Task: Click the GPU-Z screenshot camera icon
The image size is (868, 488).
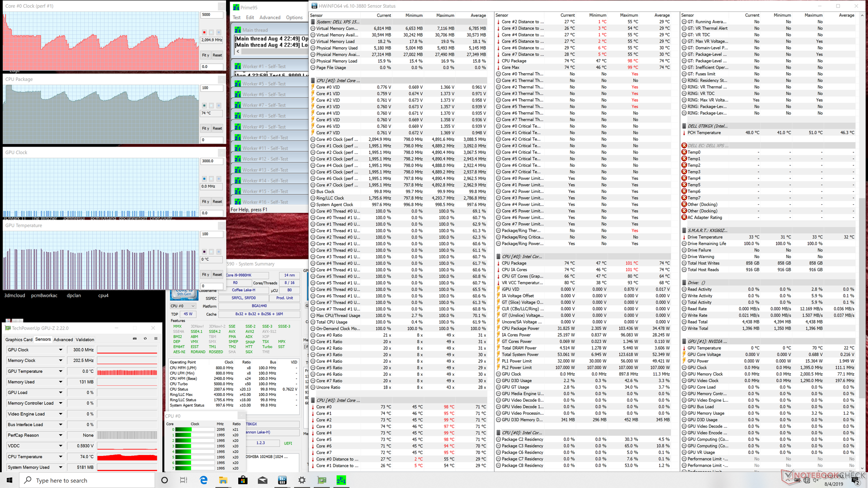Action: [135, 338]
